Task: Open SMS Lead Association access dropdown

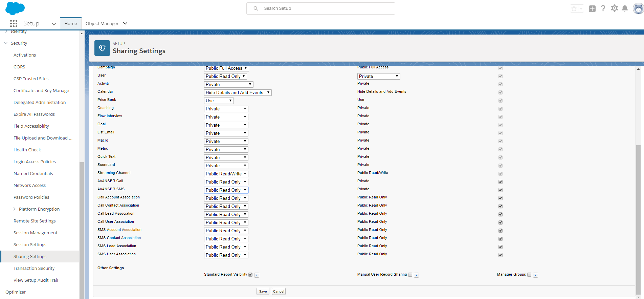Action: [226, 247]
